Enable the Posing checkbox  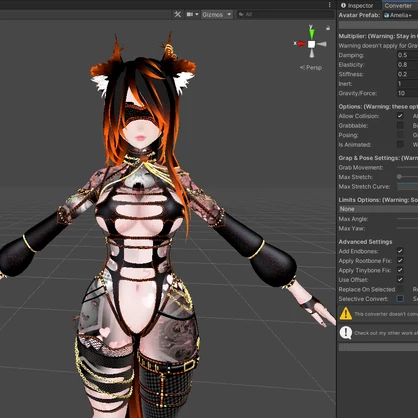pos(400,135)
